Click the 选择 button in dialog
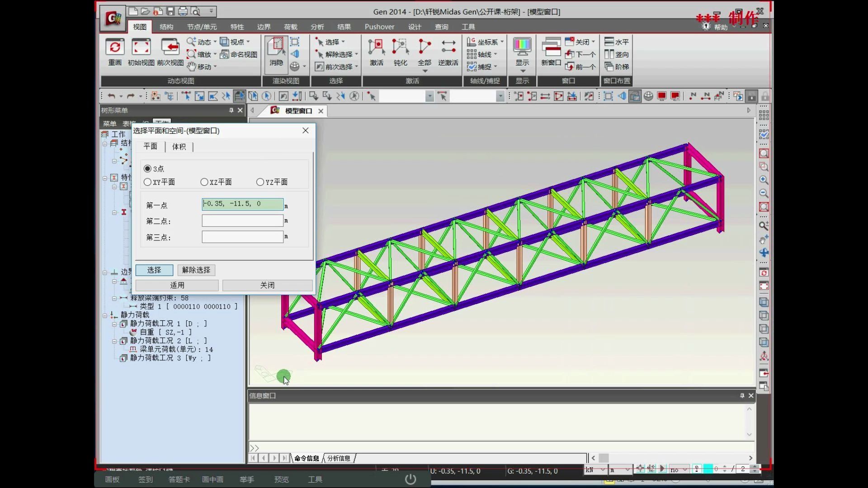Image resolution: width=868 pixels, height=488 pixels. [154, 269]
